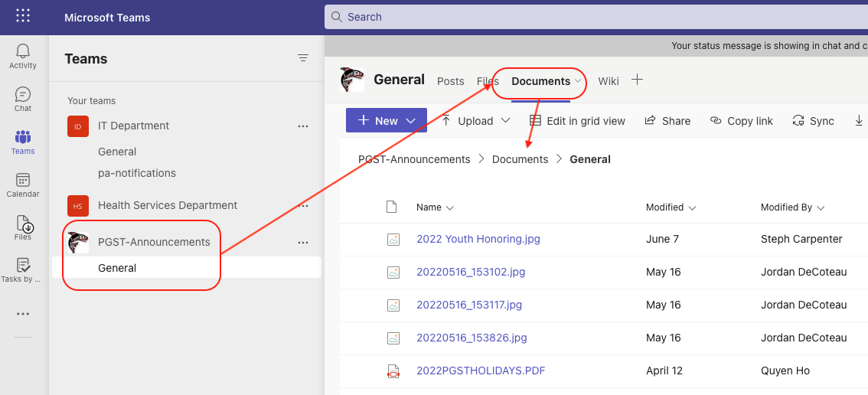Open 20220516_153117.jpg file link
The height and width of the screenshot is (395, 868).
click(x=469, y=305)
